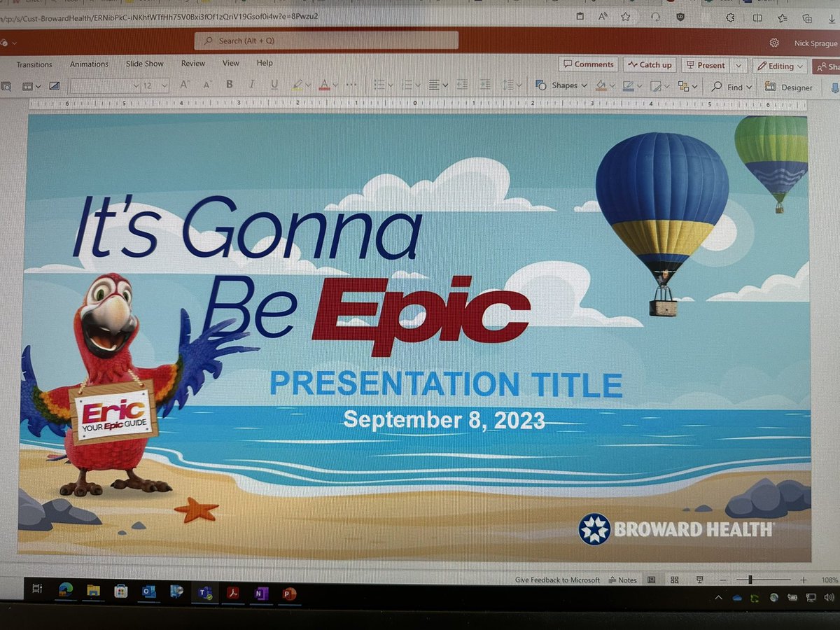Apply the red font color
840x630 pixels.
tap(324, 85)
